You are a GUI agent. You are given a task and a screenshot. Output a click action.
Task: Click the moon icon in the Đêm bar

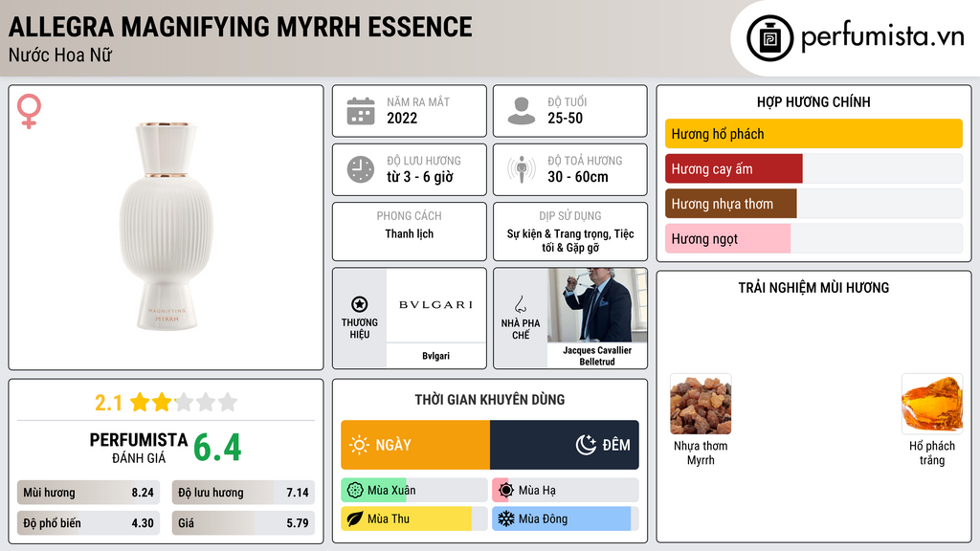(586, 445)
